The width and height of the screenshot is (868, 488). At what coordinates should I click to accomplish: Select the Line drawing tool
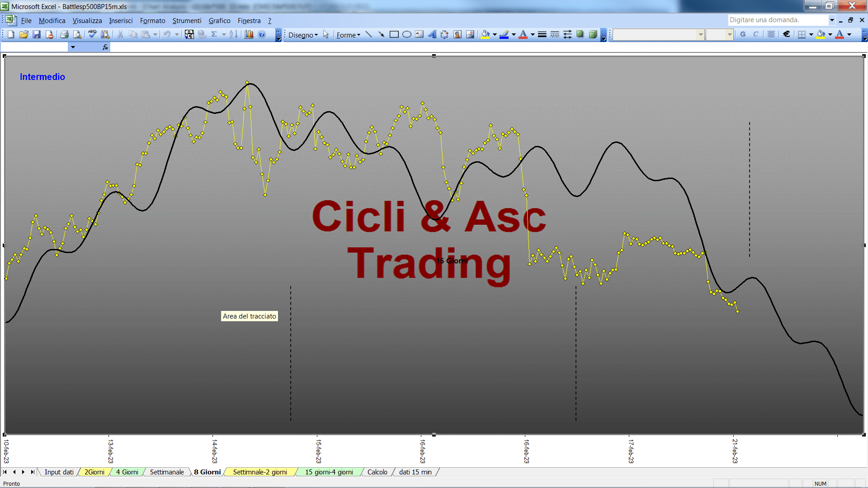[369, 34]
